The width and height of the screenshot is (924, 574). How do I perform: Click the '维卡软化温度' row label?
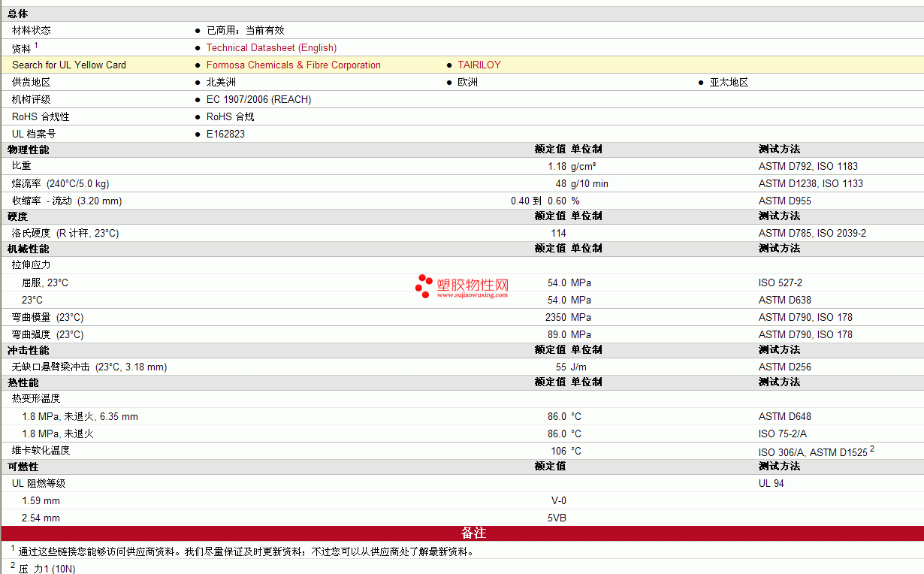(41, 450)
